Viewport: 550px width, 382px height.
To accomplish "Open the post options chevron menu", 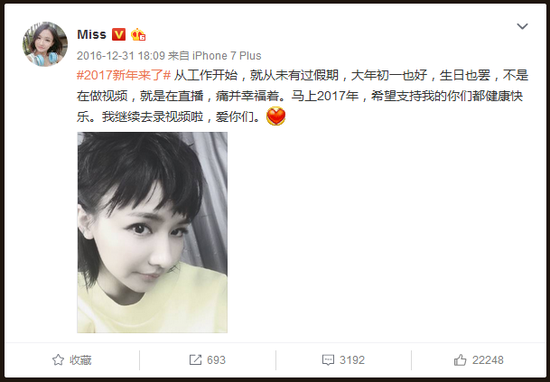I will coord(522,26).
